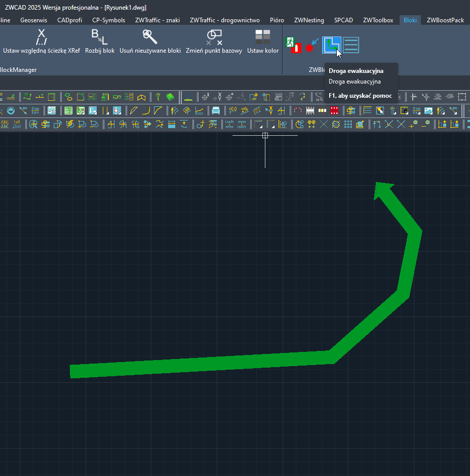Click the red dot with blue arrow icon
The image size is (470, 476).
312,45
